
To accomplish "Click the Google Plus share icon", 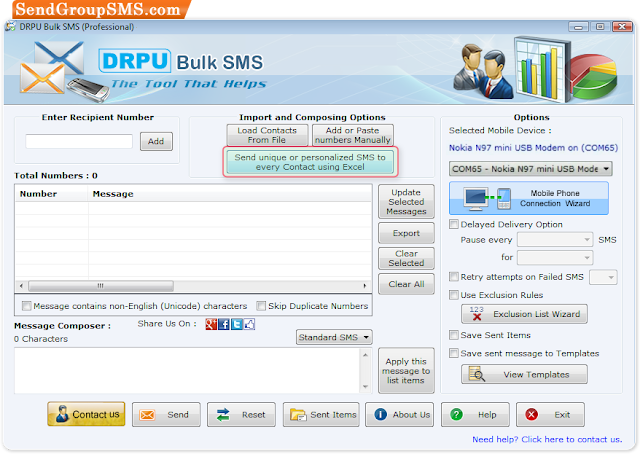I will coord(211,324).
